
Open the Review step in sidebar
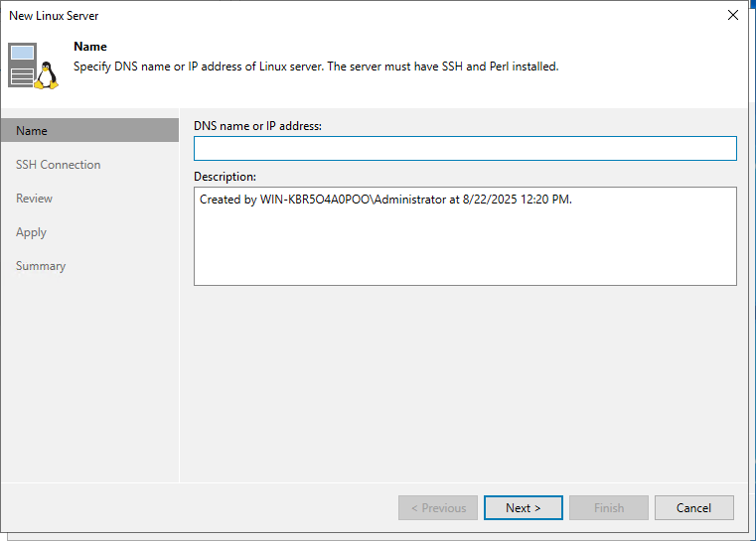pos(34,199)
